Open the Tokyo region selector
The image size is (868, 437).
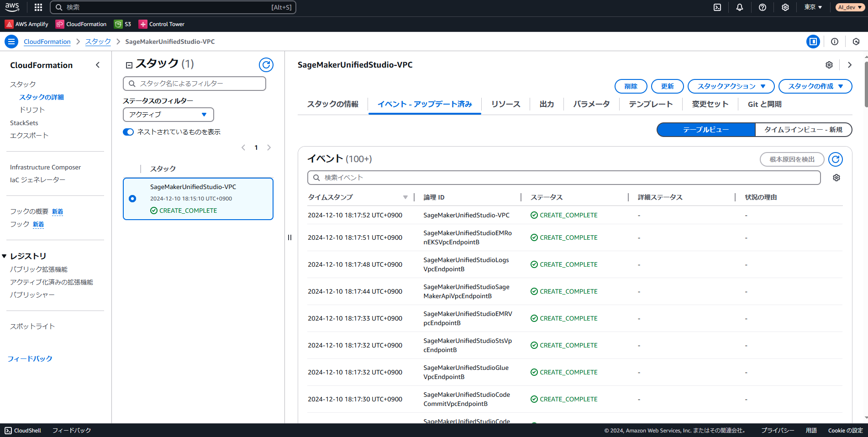click(813, 7)
